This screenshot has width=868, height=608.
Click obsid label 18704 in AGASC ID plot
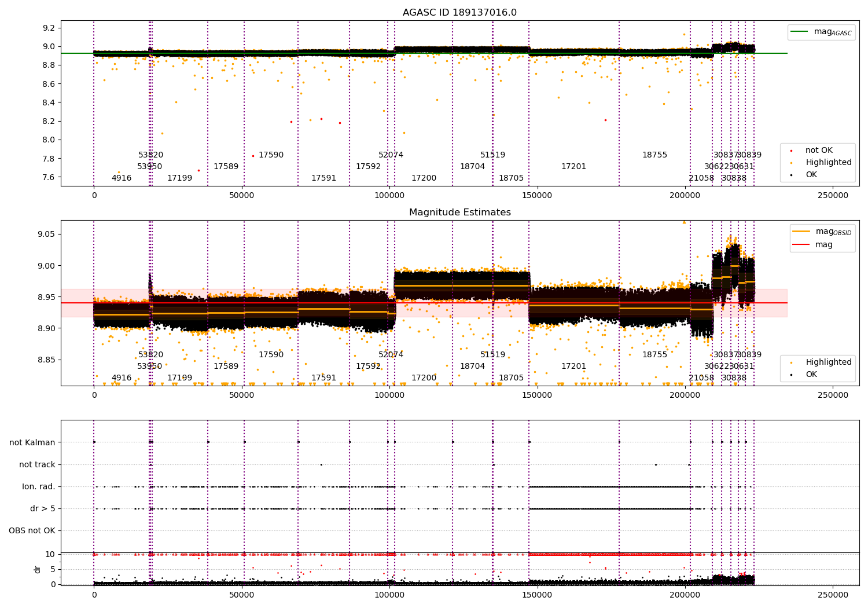click(473, 167)
